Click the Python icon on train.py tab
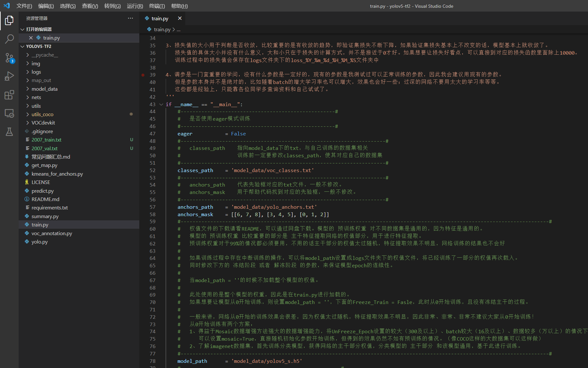The width and height of the screenshot is (588, 368). pos(147,18)
